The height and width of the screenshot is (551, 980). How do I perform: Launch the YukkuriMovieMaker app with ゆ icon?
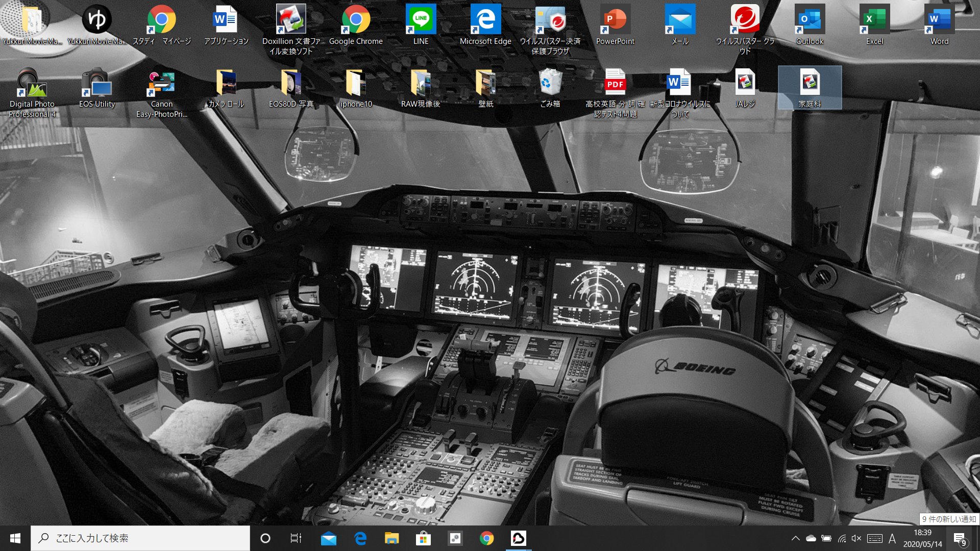[97, 24]
